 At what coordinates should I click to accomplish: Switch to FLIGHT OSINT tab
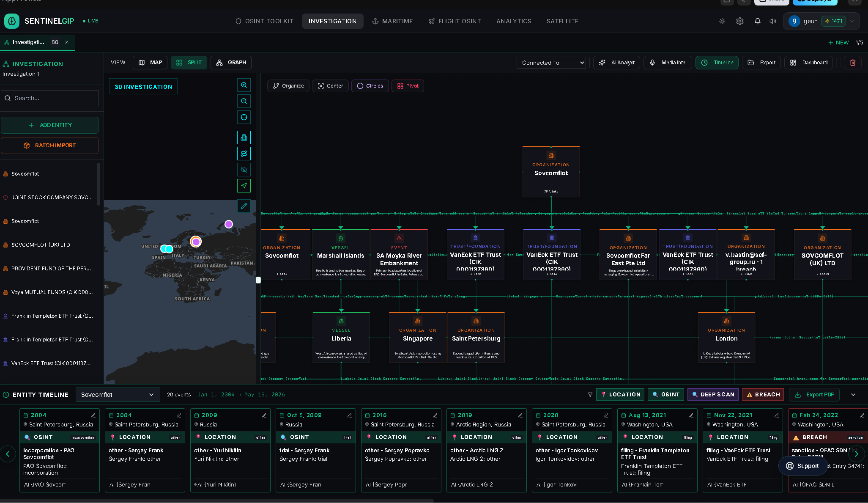455,21
